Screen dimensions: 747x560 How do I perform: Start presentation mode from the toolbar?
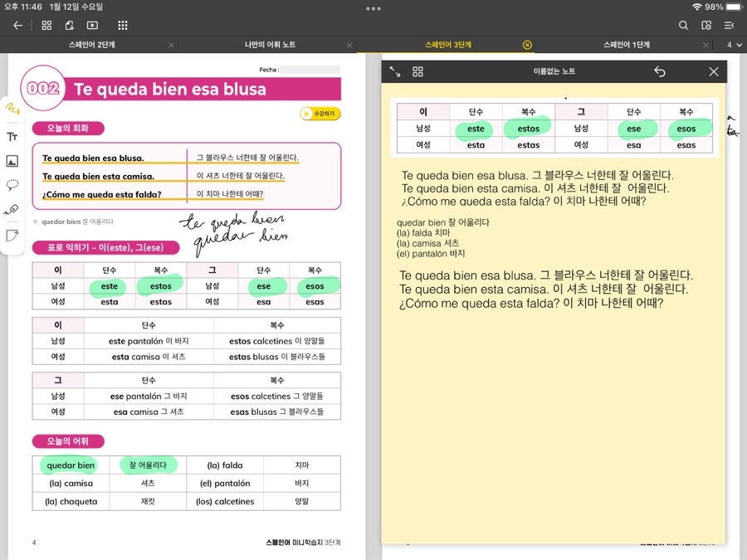(92, 25)
